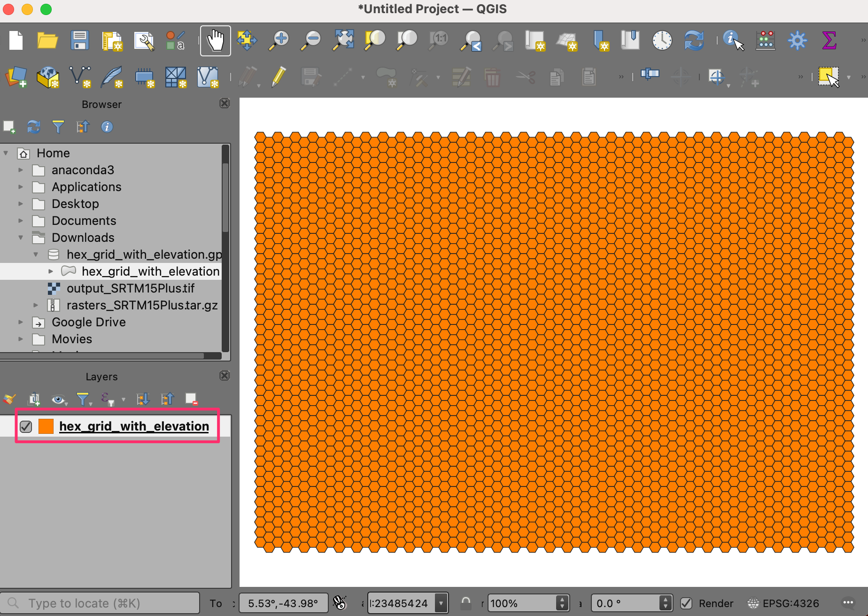
Task: Select the Desktop folder in Browser
Action: point(75,204)
